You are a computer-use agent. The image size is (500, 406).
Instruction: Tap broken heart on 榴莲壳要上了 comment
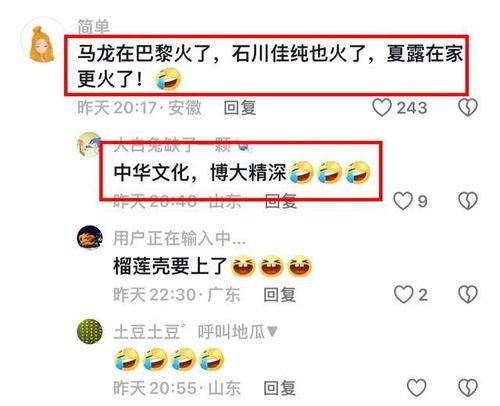468,295
